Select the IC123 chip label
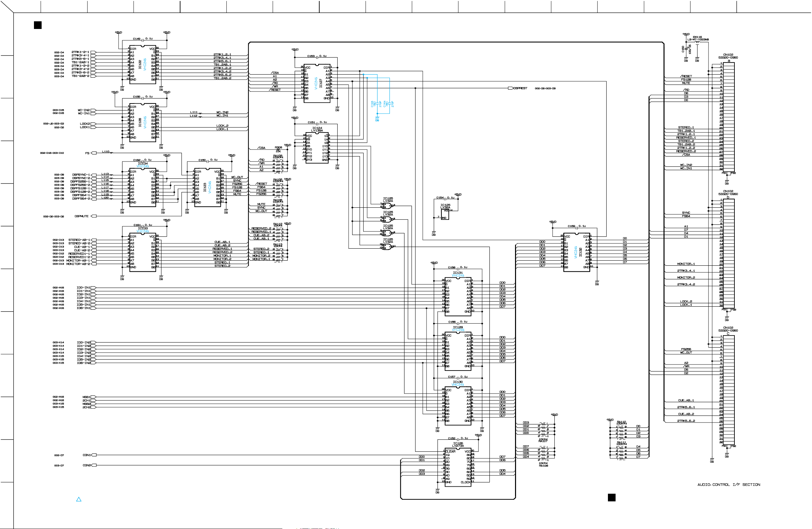This screenshot has height=529, width=812. click(x=205, y=187)
